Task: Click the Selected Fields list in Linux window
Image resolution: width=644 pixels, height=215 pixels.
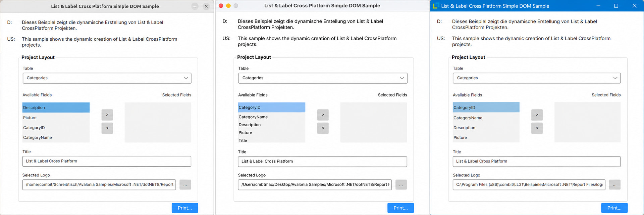Action: tap(158, 122)
